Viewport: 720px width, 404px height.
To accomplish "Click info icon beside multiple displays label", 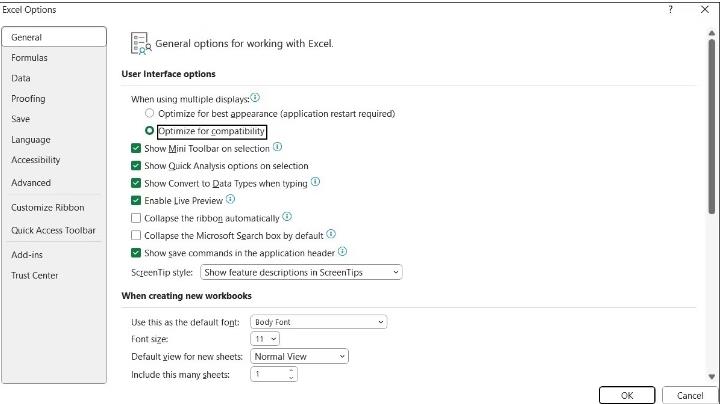I will 255,98.
